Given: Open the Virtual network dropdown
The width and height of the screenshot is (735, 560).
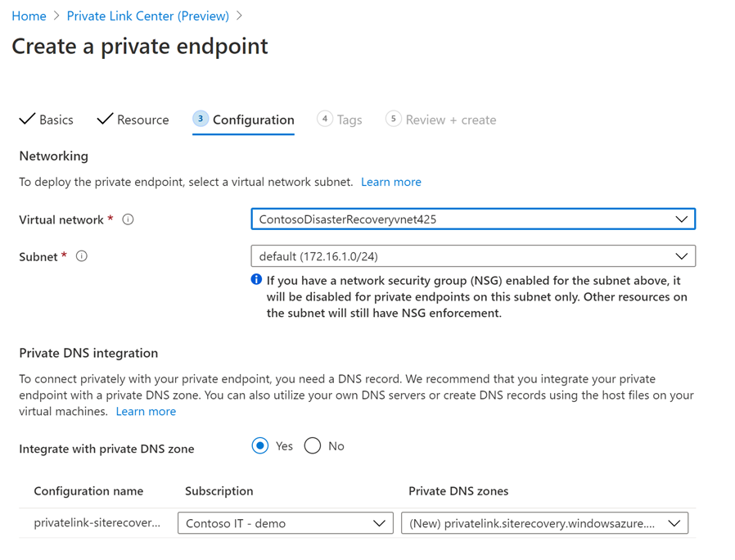Looking at the screenshot, I should point(681,219).
